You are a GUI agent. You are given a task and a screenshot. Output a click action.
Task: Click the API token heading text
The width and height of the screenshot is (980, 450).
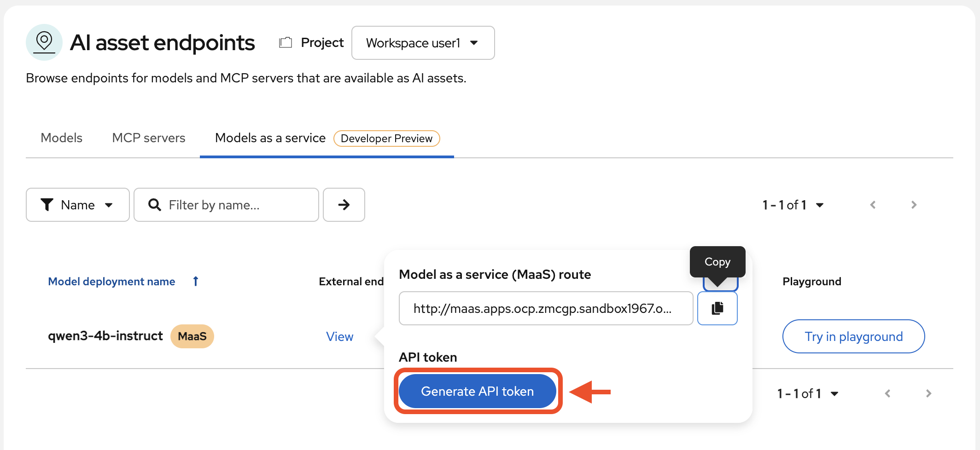(428, 357)
